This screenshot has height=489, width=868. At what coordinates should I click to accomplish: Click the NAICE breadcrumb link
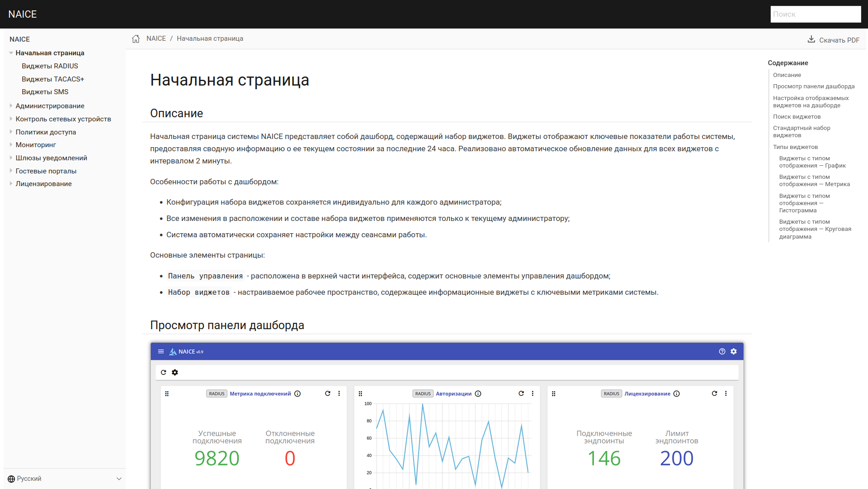(x=156, y=38)
